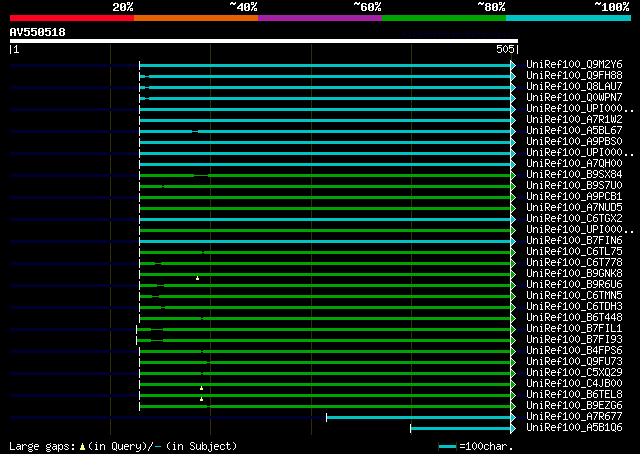Click the cyan alignment bar for UniRef100_Q9M2Y6
640x454 pixels.
325,65
